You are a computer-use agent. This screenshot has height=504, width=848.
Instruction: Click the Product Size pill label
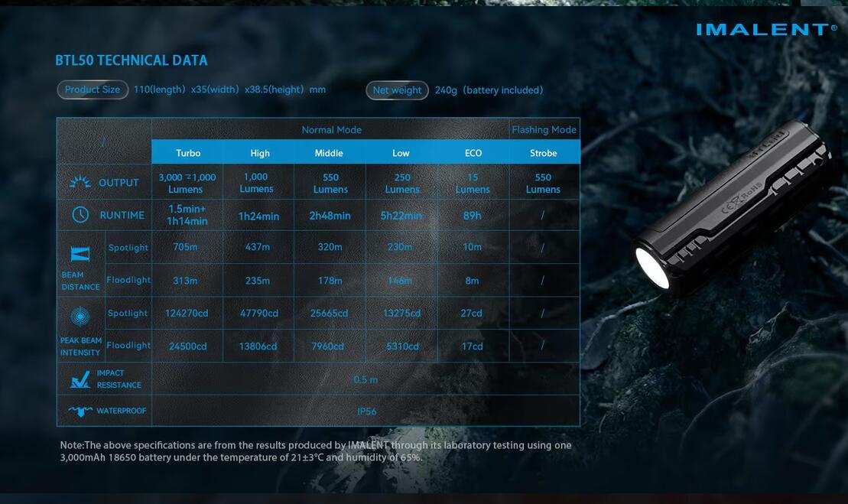click(x=93, y=89)
